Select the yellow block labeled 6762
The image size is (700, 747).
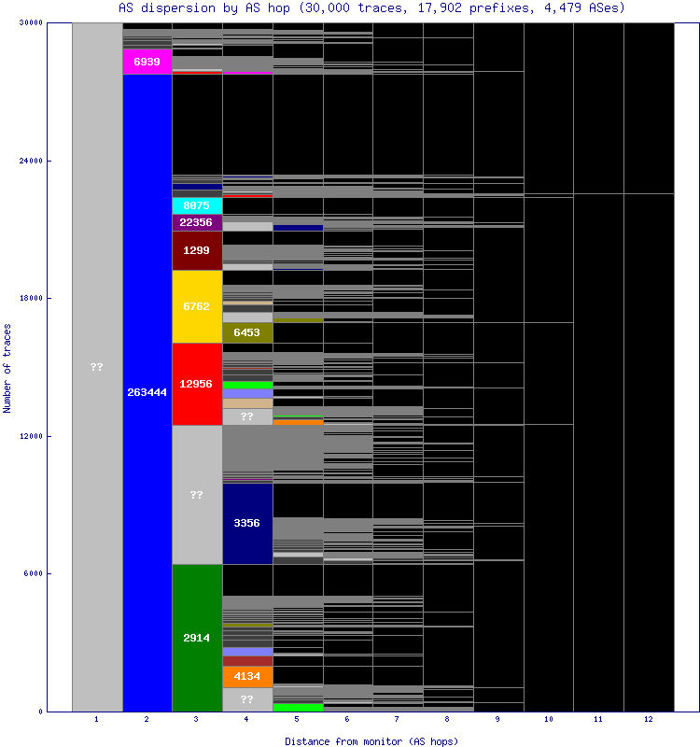pos(197,306)
